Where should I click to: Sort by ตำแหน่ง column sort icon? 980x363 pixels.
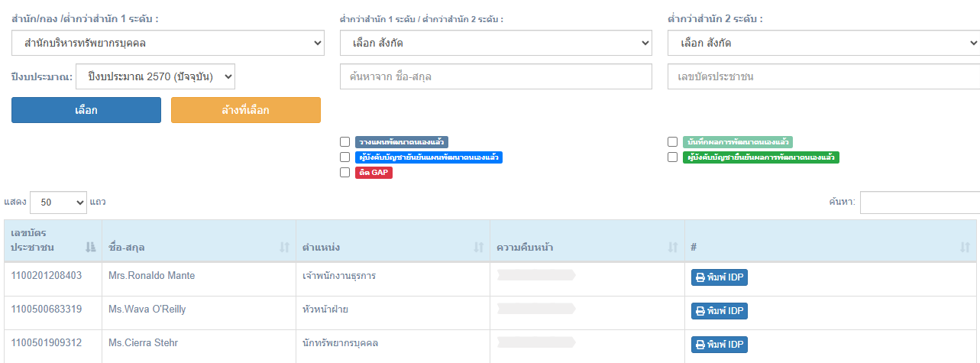(x=479, y=247)
